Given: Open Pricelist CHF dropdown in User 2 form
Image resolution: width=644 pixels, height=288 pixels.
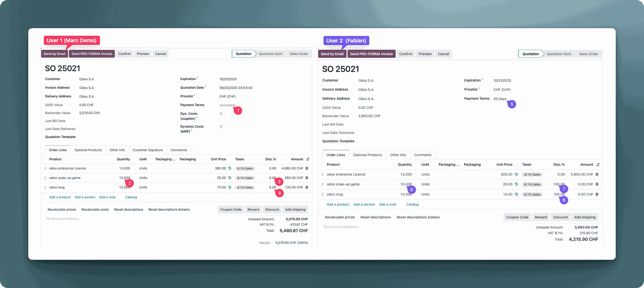Looking at the screenshot, I should [x=502, y=90].
